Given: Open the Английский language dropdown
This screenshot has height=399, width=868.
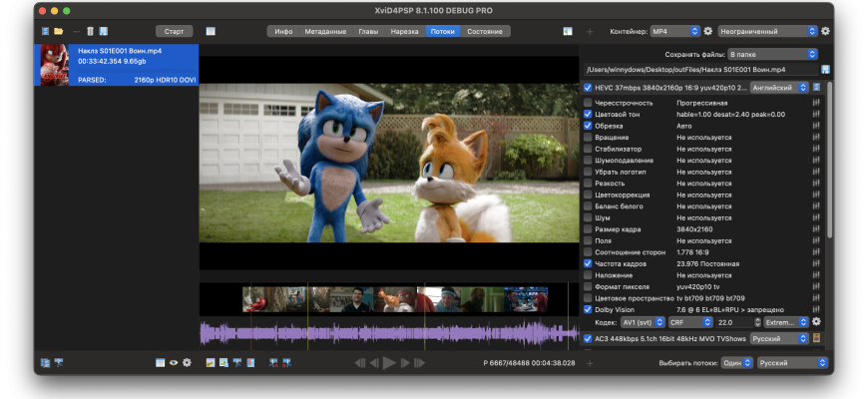Looking at the screenshot, I should (x=779, y=88).
